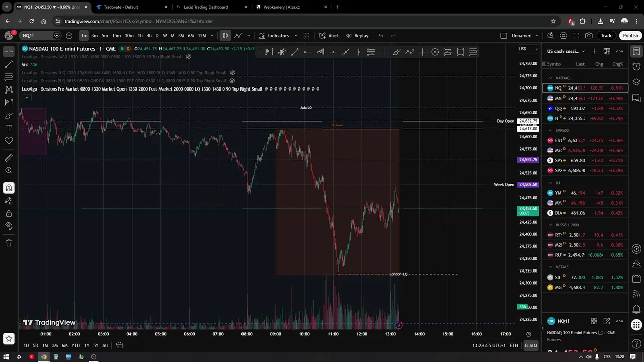Viewport: 644px width, 362px height.
Task: Select the brush drawing tool in left sidebar
Action: click(9, 116)
